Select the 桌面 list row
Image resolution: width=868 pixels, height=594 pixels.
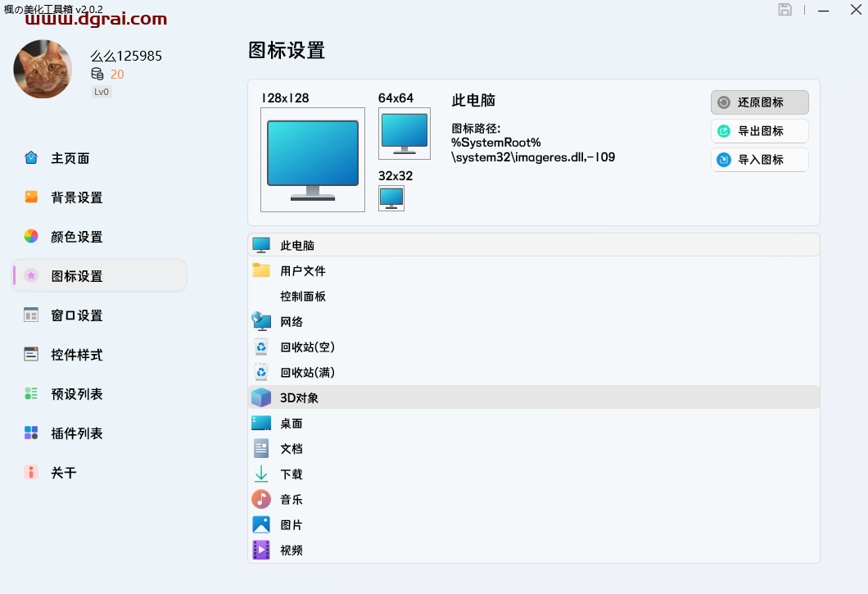pos(534,424)
